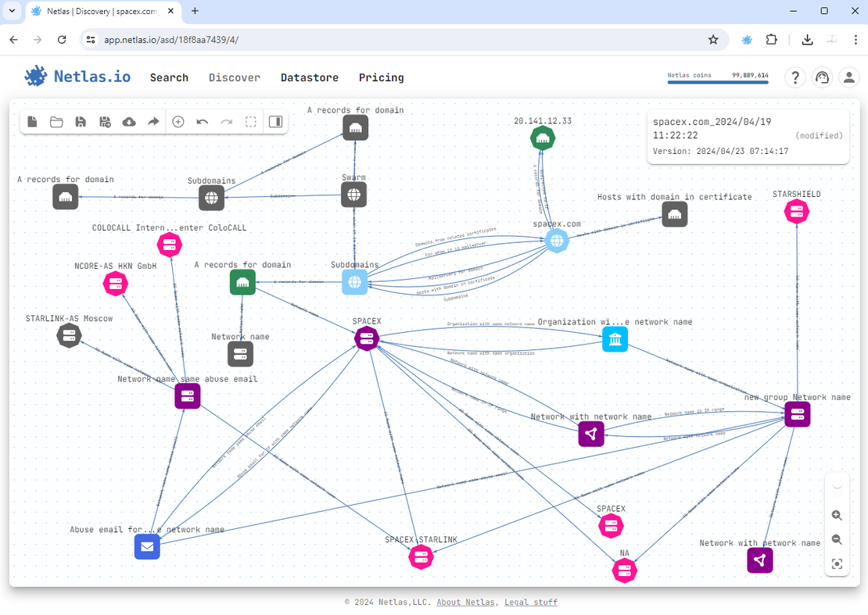Screen dimensions: 868x615
Task: Toggle the side panel with the rightmost toolbar icon
Action: coord(274,122)
